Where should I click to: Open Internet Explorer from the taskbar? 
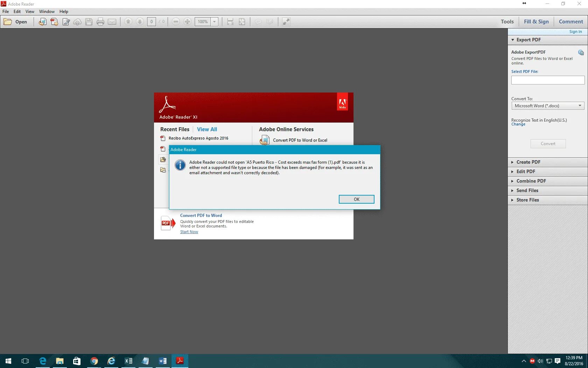(x=111, y=361)
